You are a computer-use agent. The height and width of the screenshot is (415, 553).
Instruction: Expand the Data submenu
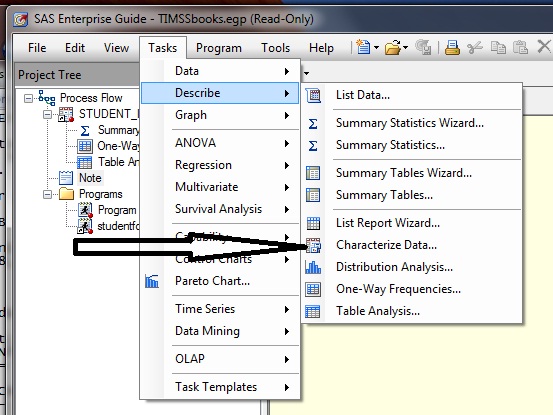pos(220,71)
